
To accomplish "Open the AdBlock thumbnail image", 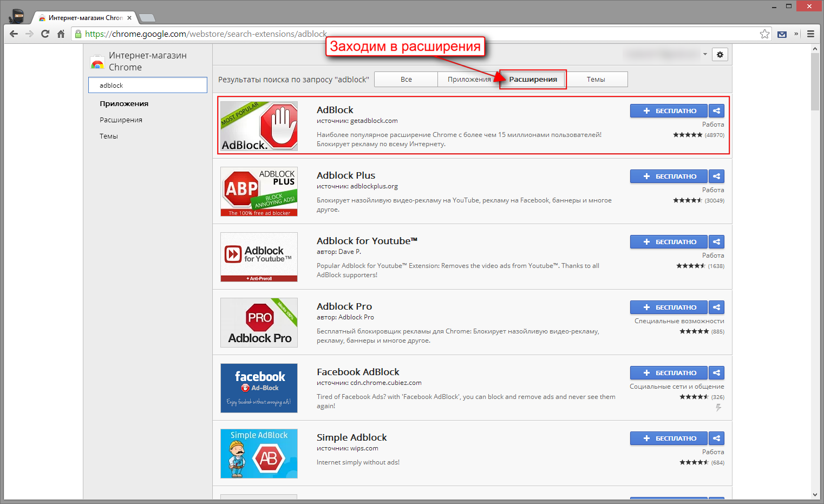I will 259,126.
